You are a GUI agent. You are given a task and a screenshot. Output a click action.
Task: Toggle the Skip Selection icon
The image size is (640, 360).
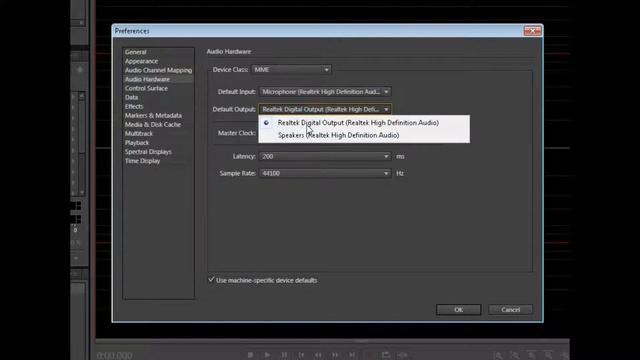(403, 355)
